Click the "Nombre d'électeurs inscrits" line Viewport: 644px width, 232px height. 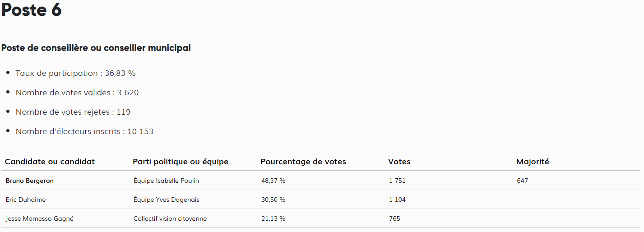(84, 131)
